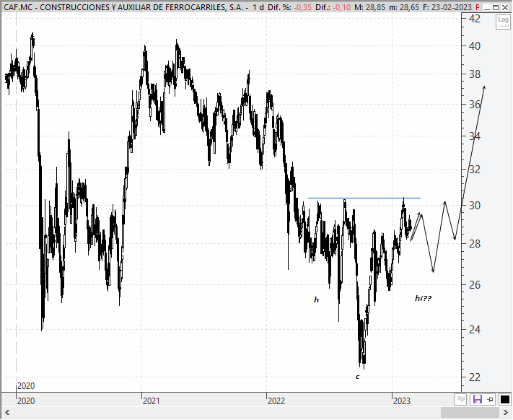The image size is (513, 420).
Task: Select the 'h' text annotation
Action: click(x=316, y=299)
